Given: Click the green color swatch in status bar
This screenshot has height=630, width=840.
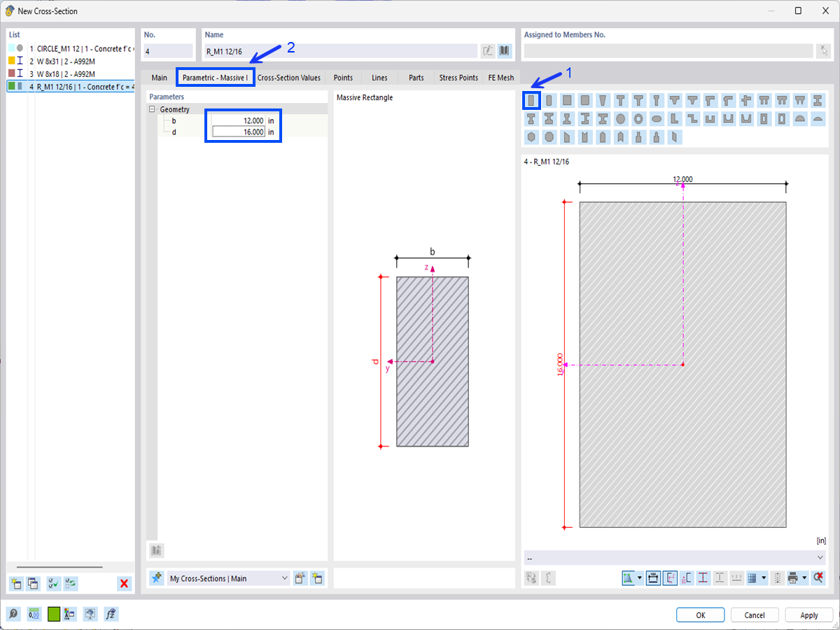Looking at the screenshot, I should tap(52, 614).
